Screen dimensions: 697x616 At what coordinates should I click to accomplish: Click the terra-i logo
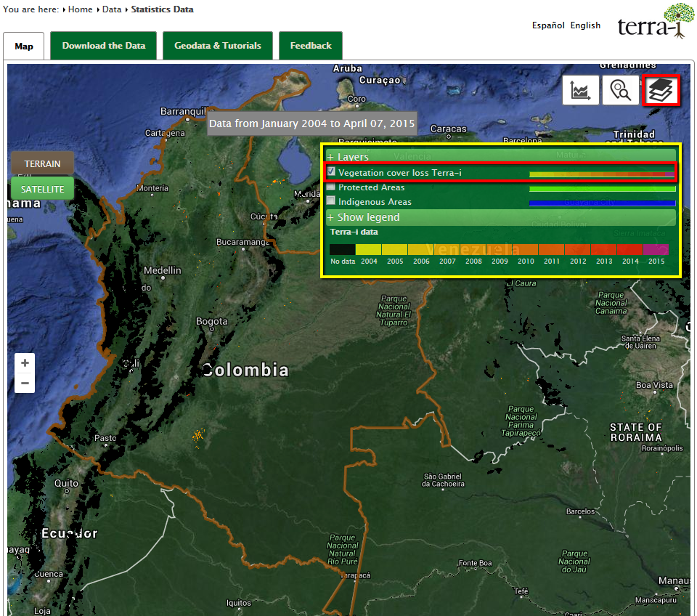coord(655,21)
